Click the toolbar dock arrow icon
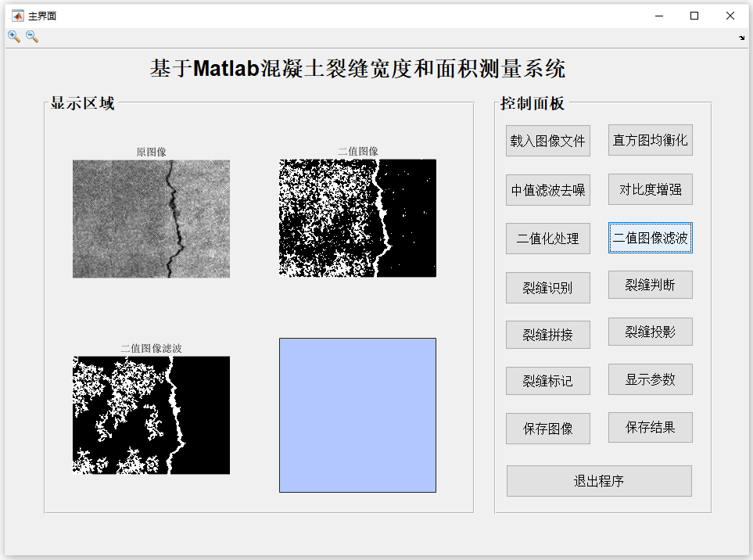This screenshot has height=560, width=753. [741, 38]
